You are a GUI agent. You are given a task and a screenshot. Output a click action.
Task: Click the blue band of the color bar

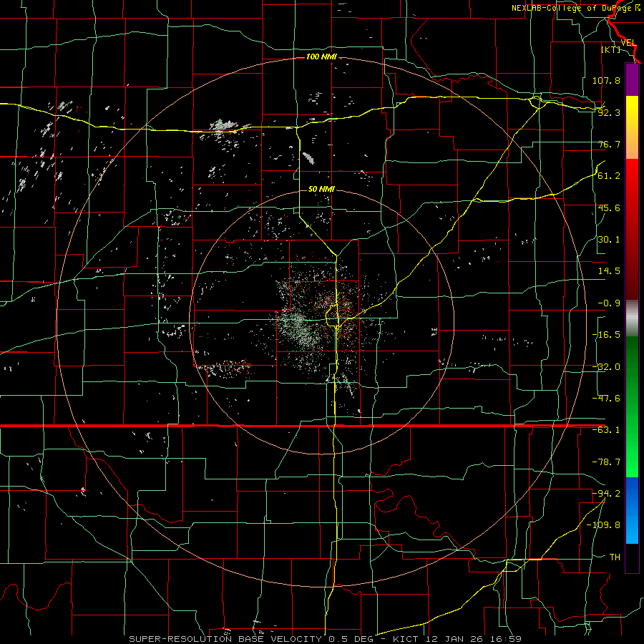(632, 510)
